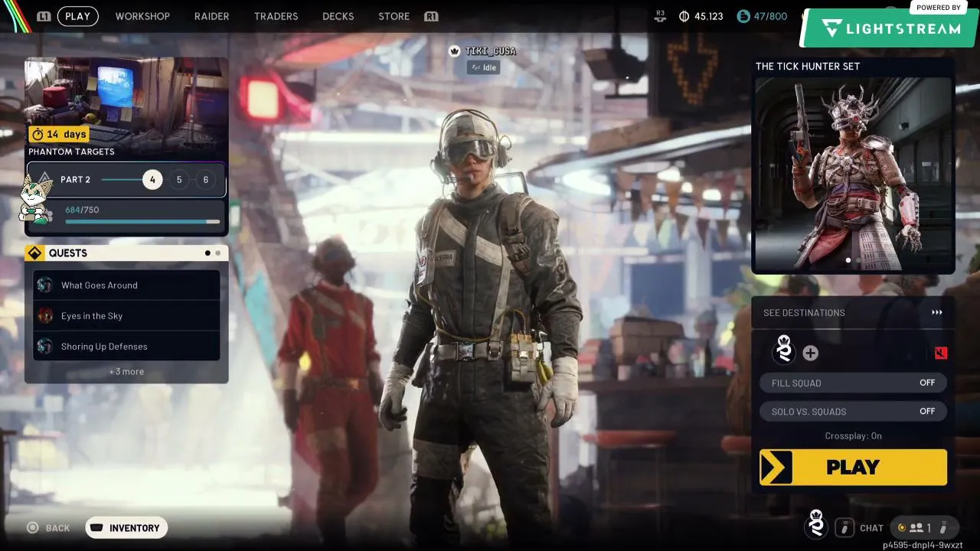980x551 pixels.
Task: Click the player avatar next to CHAT
Action: [x=816, y=525]
